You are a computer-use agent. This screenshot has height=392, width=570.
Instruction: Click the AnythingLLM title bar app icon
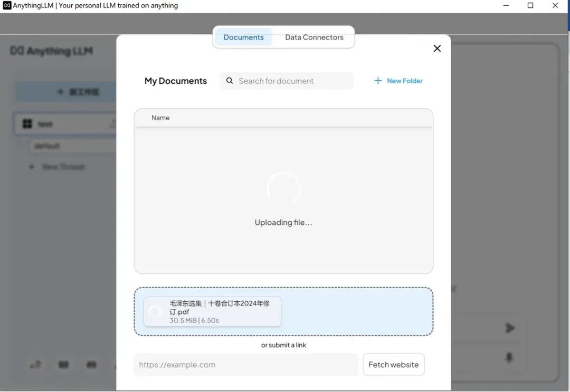point(7,5)
